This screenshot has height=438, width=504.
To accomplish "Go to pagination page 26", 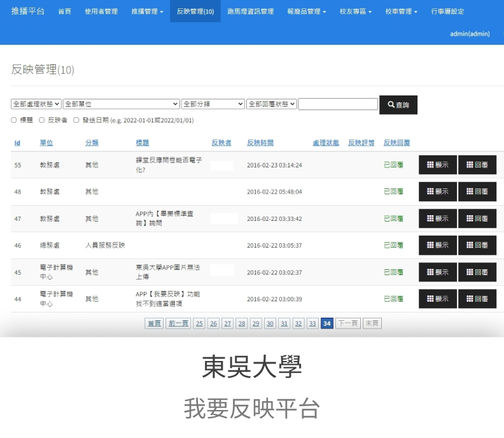I will pyautogui.click(x=213, y=323).
